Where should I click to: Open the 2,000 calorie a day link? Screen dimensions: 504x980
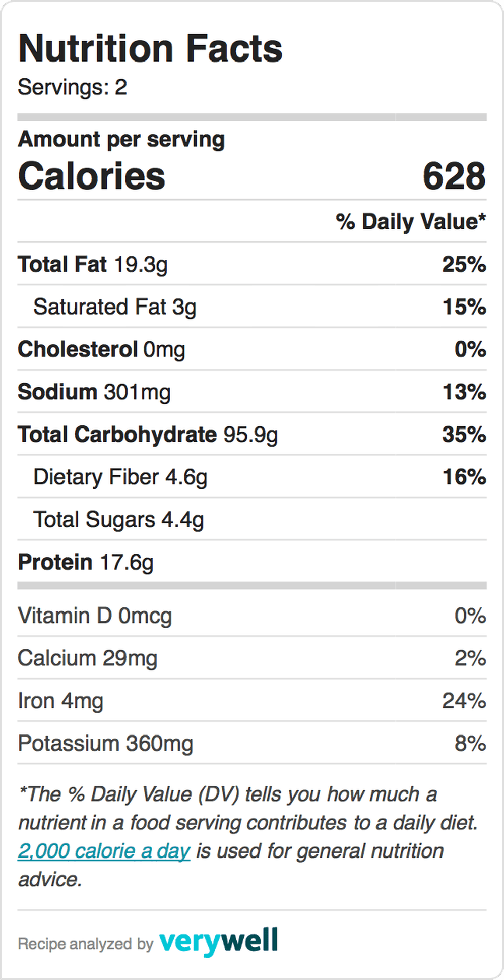[104, 851]
